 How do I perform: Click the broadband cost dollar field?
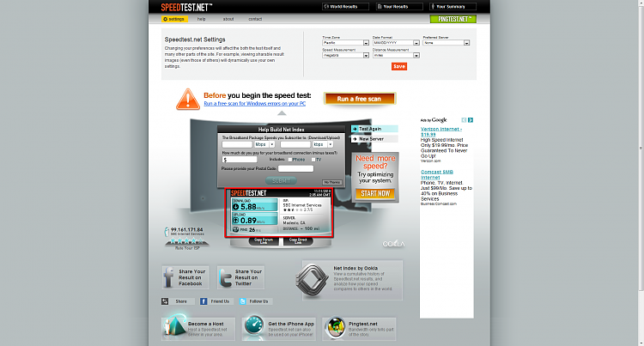click(240, 160)
